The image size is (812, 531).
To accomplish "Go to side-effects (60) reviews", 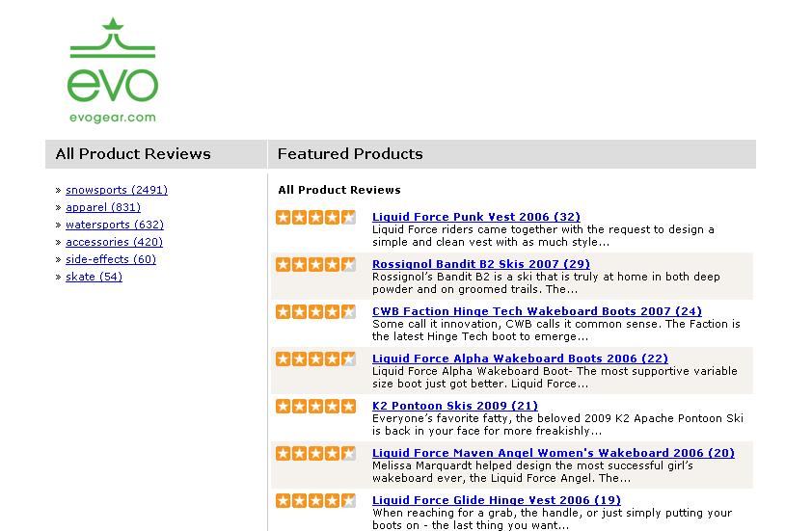I will [x=111, y=259].
